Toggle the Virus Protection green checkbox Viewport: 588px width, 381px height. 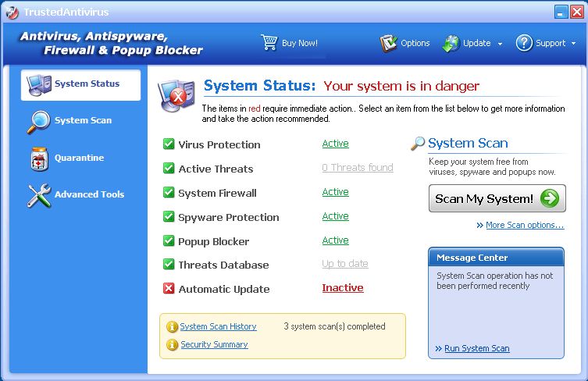pos(169,144)
